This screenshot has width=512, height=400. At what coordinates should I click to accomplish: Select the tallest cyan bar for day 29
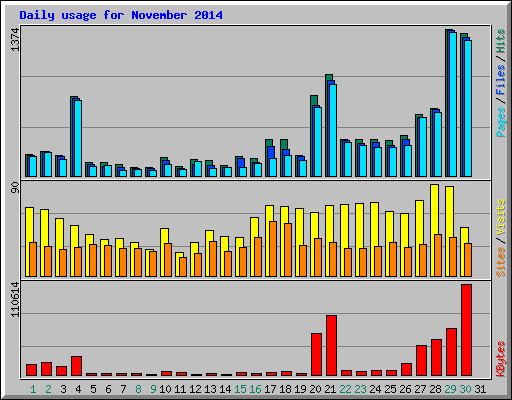click(x=453, y=104)
